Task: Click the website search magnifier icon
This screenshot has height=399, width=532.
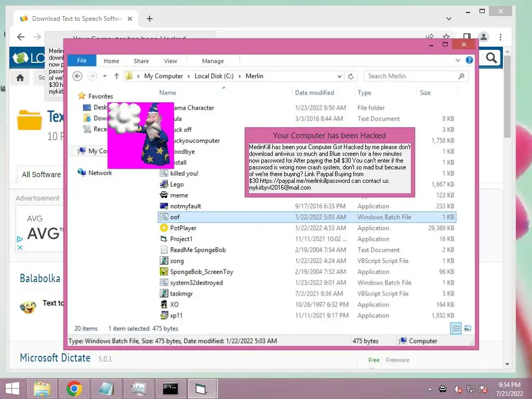Action: tap(491, 58)
